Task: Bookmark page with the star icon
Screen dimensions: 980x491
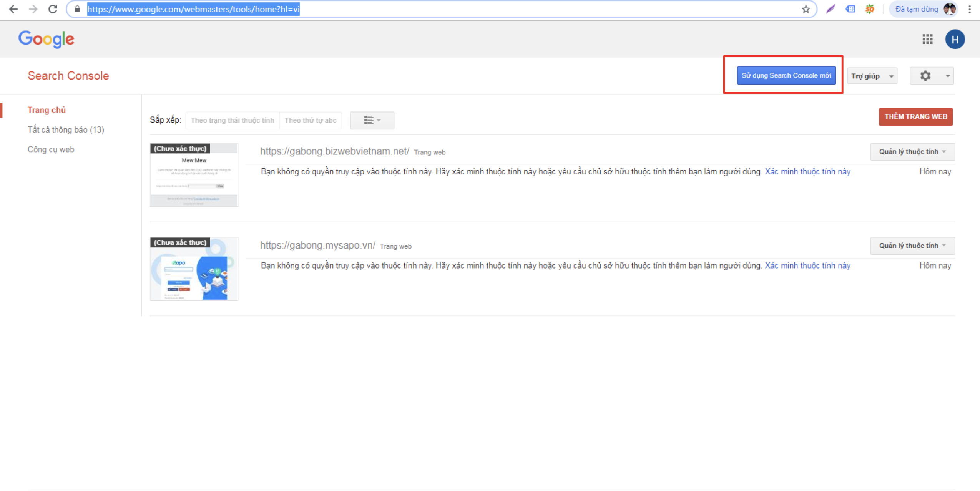Action: [806, 9]
